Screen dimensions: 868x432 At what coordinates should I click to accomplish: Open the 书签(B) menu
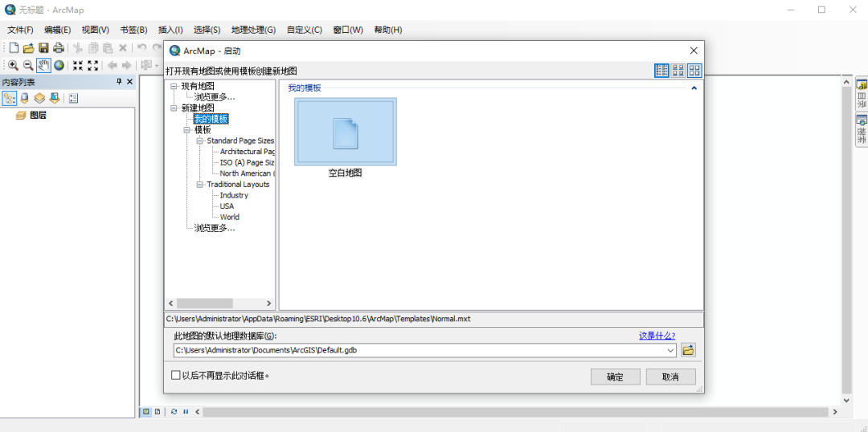[x=133, y=30]
